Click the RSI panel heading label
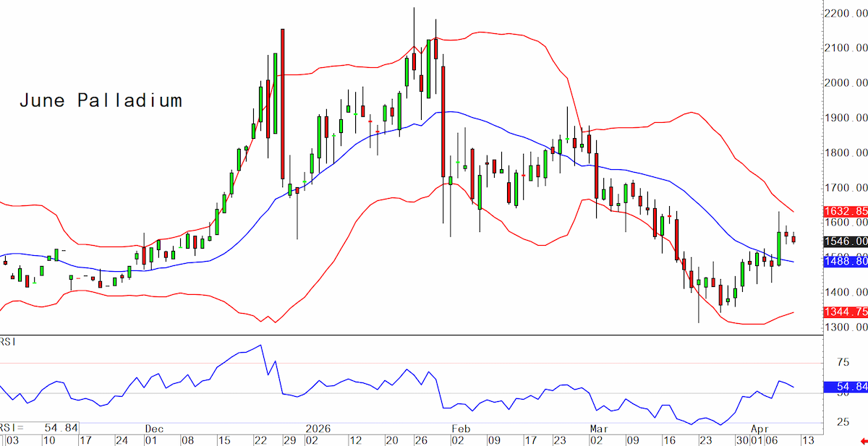 pos(8,341)
